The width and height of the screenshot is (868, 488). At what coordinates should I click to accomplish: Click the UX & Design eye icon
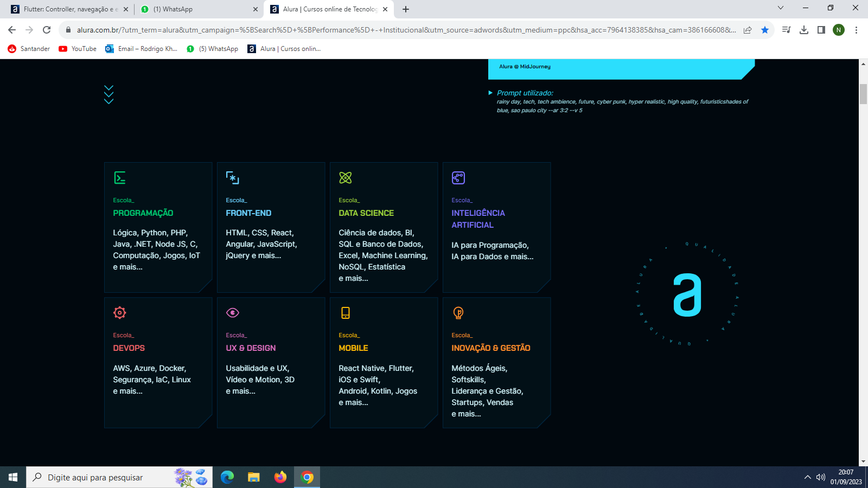(x=233, y=313)
